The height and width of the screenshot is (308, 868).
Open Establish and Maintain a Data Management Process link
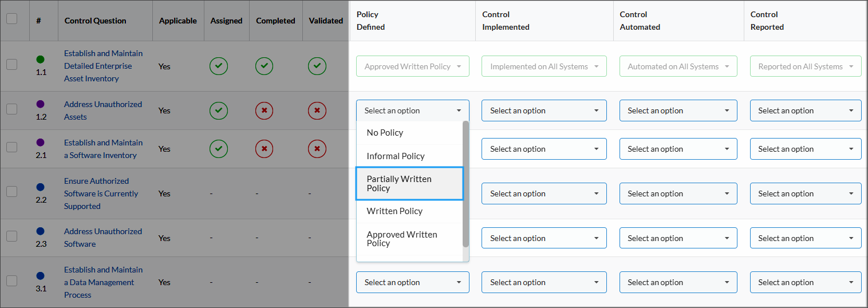103,282
